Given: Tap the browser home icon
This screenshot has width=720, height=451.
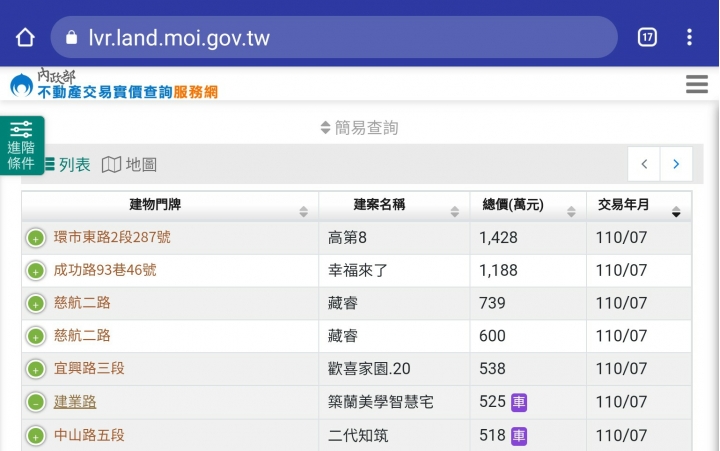Looking at the screenshot, I should tap(25, 37).
